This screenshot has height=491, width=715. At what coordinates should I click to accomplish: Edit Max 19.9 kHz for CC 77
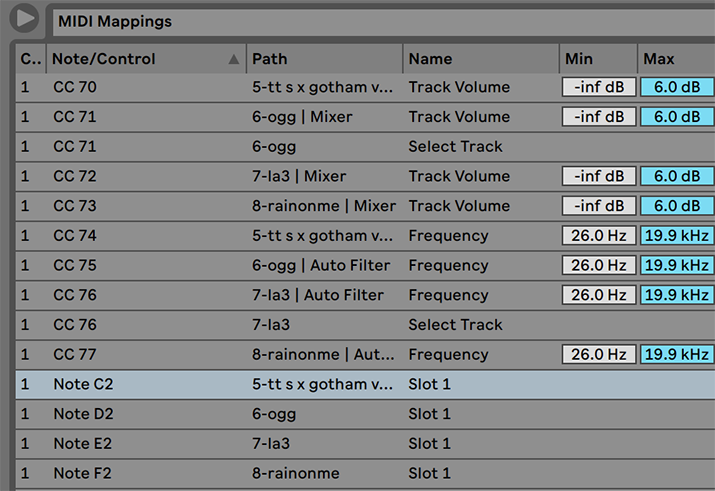pyautogui.click(x=677, y=354)
